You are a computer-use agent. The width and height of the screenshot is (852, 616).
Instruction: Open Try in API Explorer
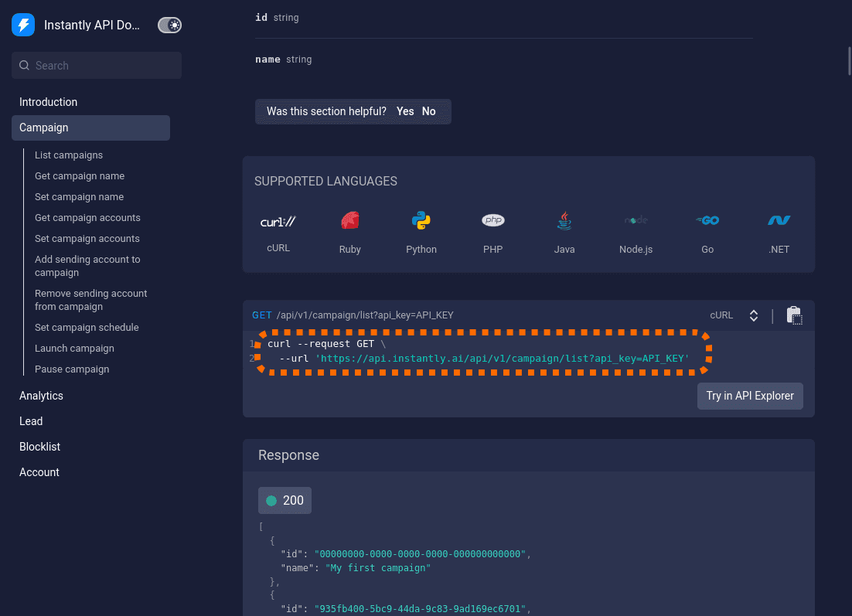(x=750, y=396)
